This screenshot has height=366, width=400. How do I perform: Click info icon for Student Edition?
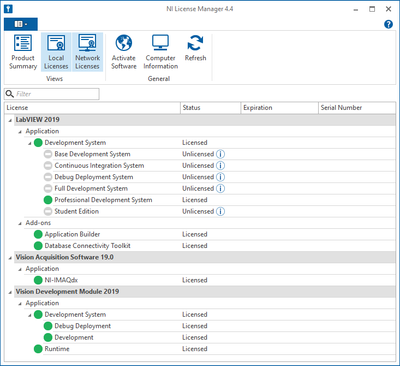pyautogui.click(x=220, y=211)
